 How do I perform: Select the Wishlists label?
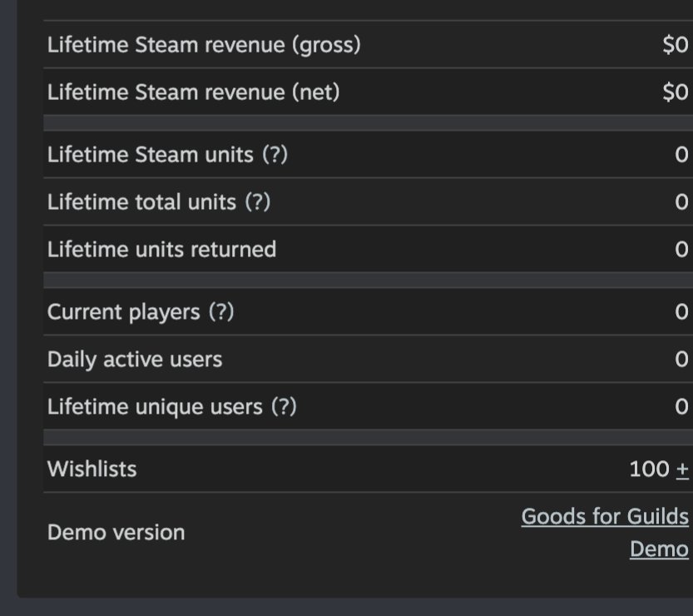click(x=92, y=469)
